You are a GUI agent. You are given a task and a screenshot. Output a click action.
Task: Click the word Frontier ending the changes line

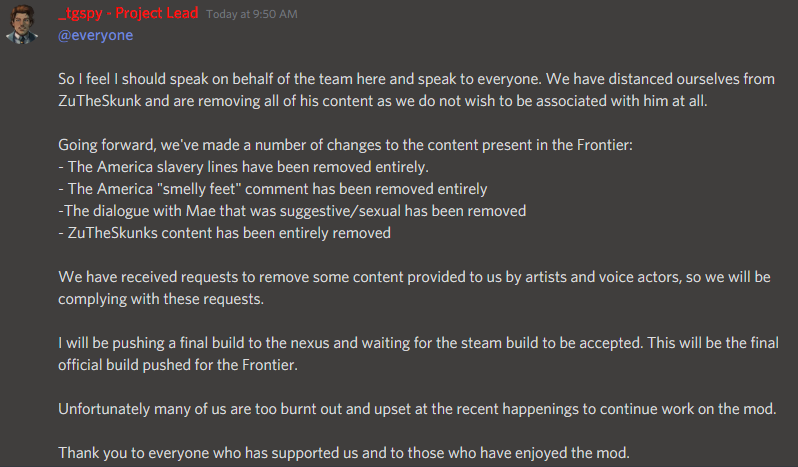[603, 145]
